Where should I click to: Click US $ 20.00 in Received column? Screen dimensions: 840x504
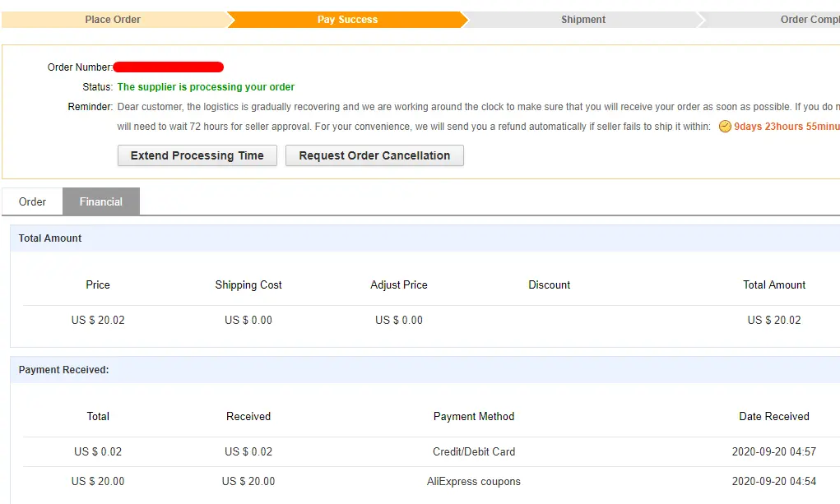(248, 482)
